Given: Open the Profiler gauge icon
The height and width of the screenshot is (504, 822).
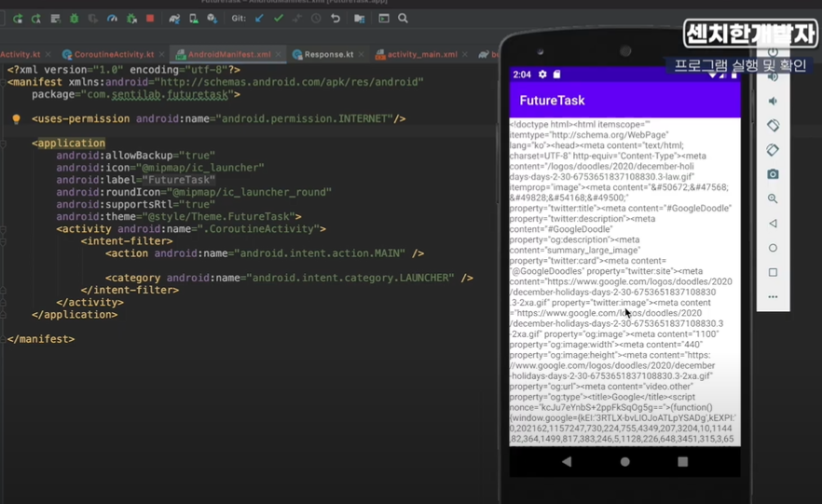Looking at the screenshot, I should [112, 19].
